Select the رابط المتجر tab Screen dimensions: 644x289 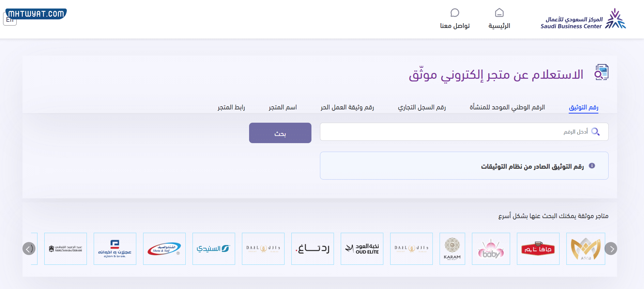point(231,107)
